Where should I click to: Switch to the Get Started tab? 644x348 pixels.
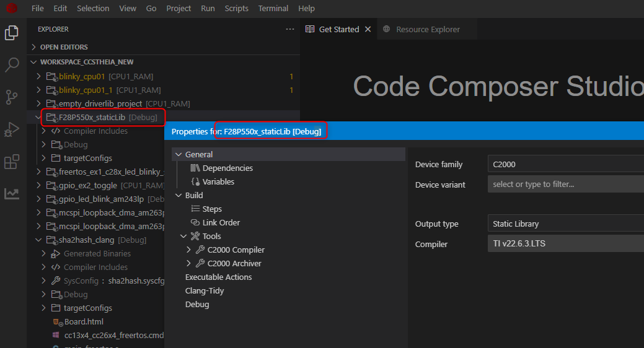tap(339, 29)
